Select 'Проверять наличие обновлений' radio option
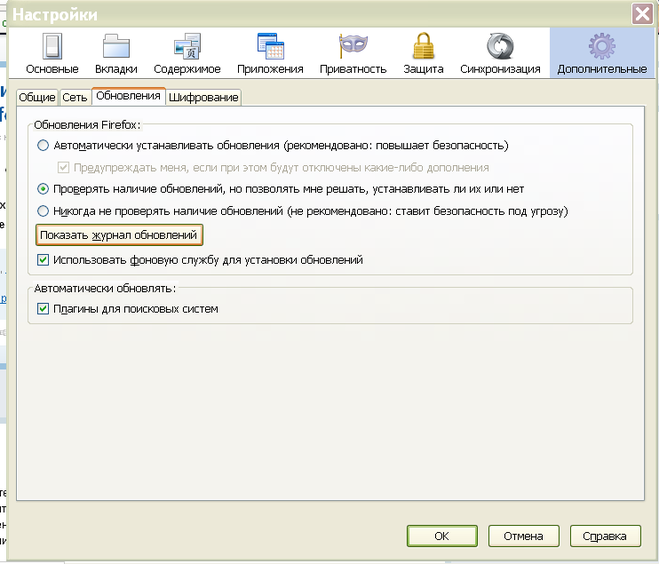This screenshot has height=564, width=659. pos(43,189)
